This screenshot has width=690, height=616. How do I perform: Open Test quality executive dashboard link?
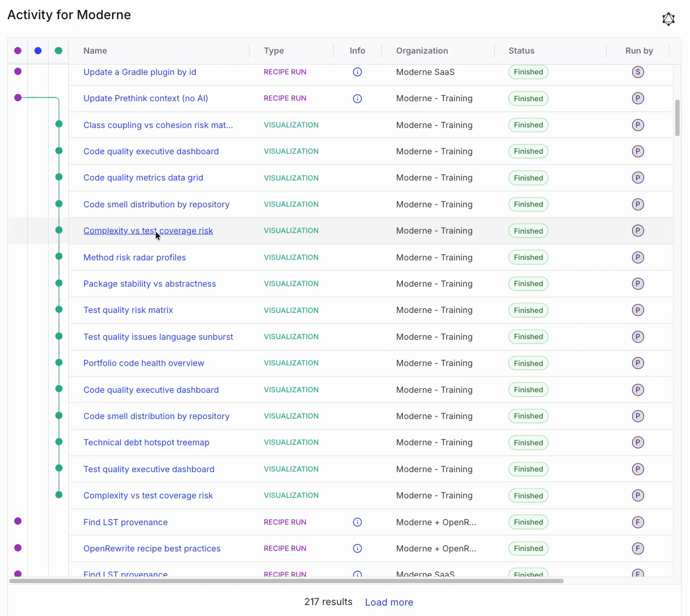pos(149,469)
